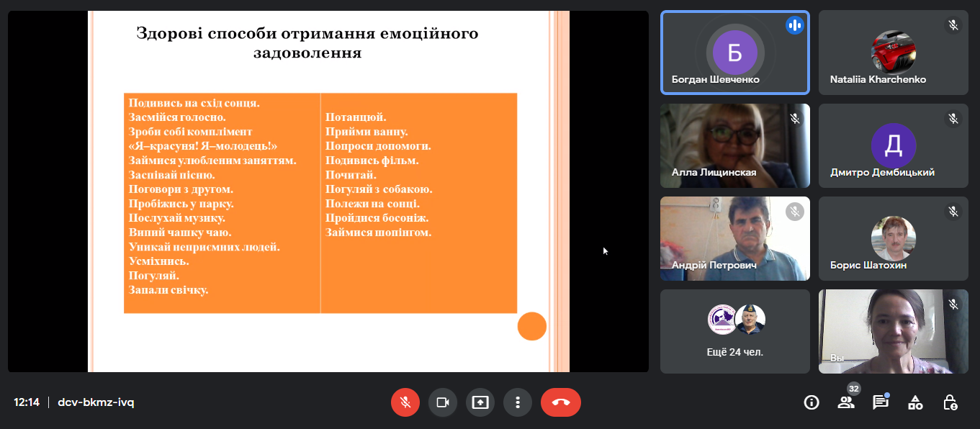Screen dimensions: 980x429
Task: Show the participants list icon
Action: pos(846,402)
